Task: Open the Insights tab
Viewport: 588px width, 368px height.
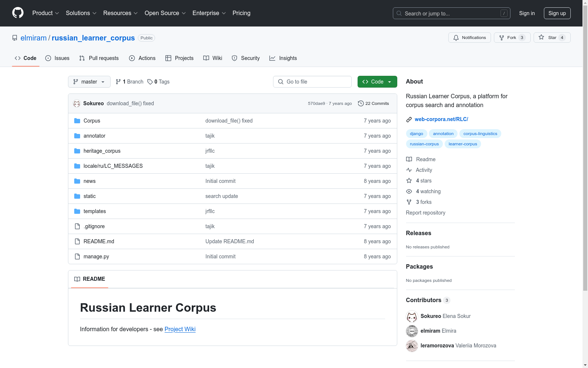Action: 283,58
